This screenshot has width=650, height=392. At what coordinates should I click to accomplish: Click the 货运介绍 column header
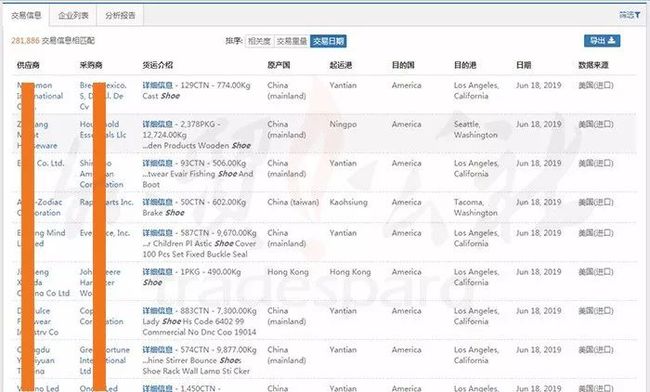tap(158, 65)
